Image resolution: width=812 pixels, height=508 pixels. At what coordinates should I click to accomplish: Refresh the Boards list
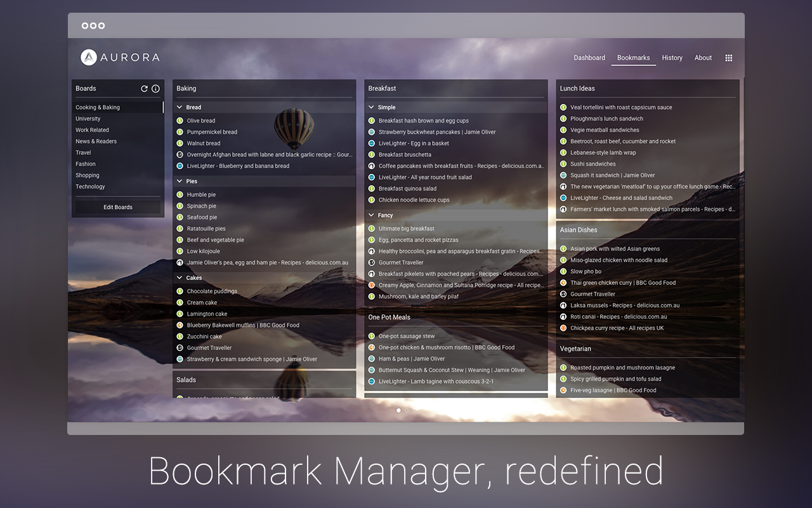145,89
